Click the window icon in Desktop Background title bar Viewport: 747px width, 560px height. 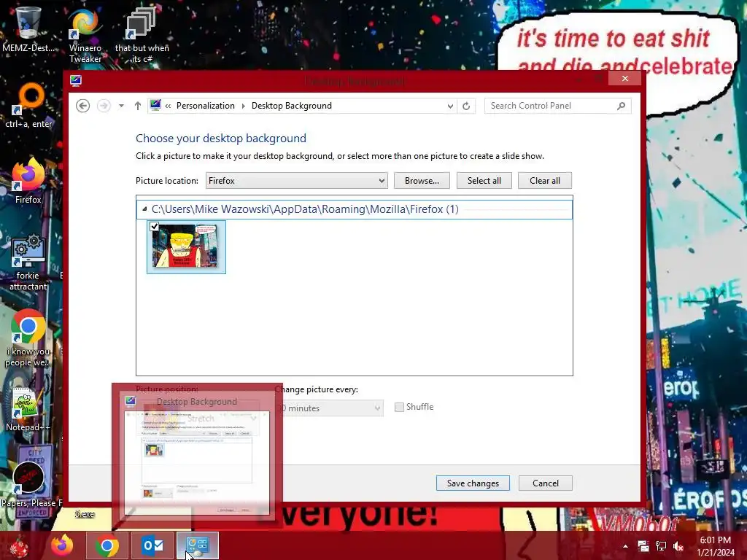76,80
